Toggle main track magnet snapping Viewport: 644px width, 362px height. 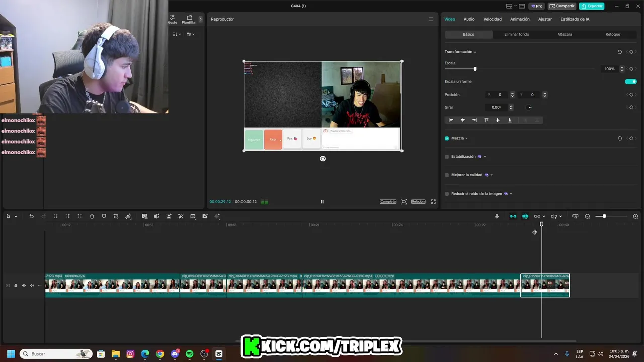(x=513, y=216)
